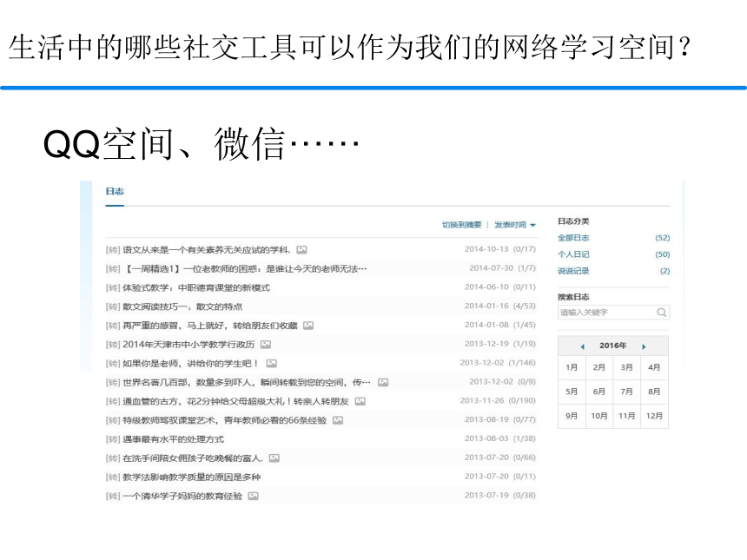
Task: Open 全部日志 category
Action: pos(573,238)
